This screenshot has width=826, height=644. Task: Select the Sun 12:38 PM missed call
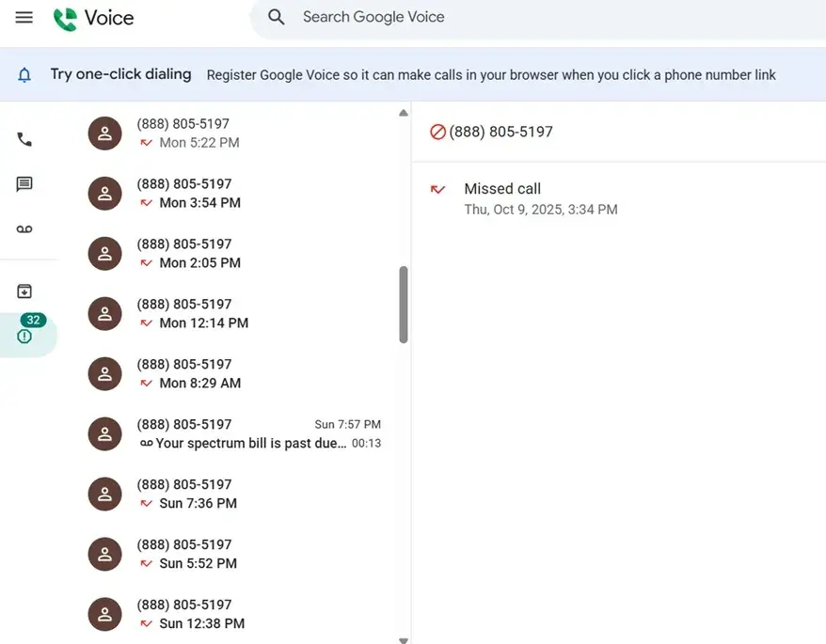pos(235,615)
